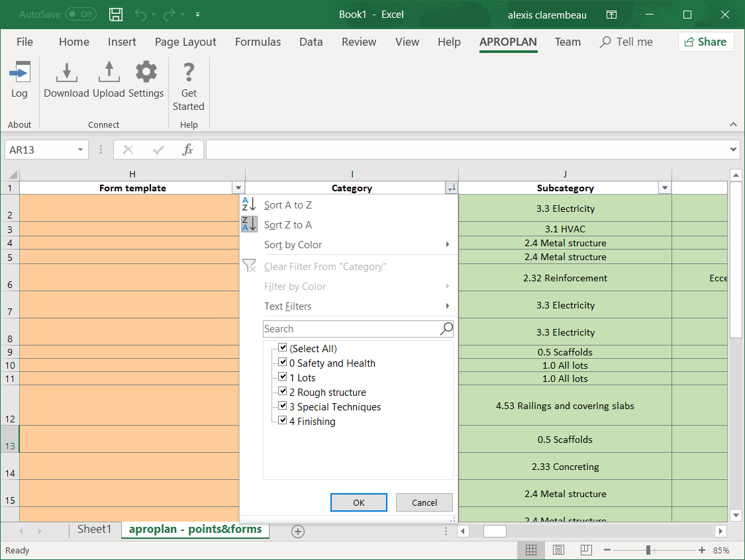This screenshot has width=745, height=560.
Task: Click the zoom out minus button
Action: pos(607,550)
